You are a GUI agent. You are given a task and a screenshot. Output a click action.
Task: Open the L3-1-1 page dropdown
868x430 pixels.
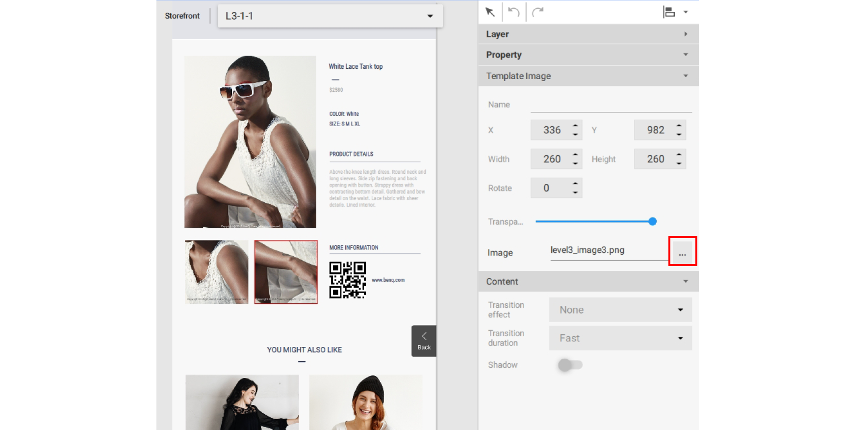330,16
